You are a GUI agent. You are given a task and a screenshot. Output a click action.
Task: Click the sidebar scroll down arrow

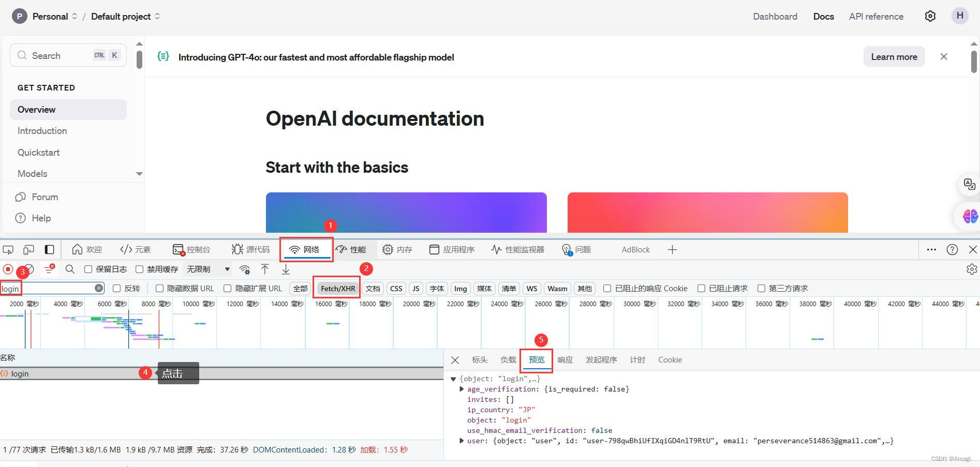click(139, 174)
